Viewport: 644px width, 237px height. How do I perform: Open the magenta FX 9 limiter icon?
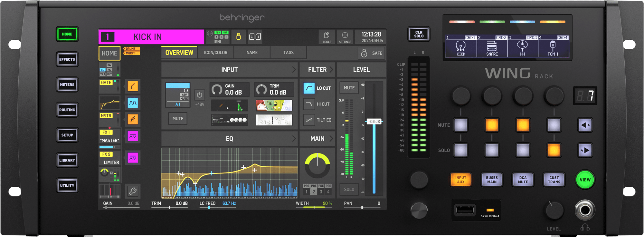pyautogui.click(x=133, y=158)
